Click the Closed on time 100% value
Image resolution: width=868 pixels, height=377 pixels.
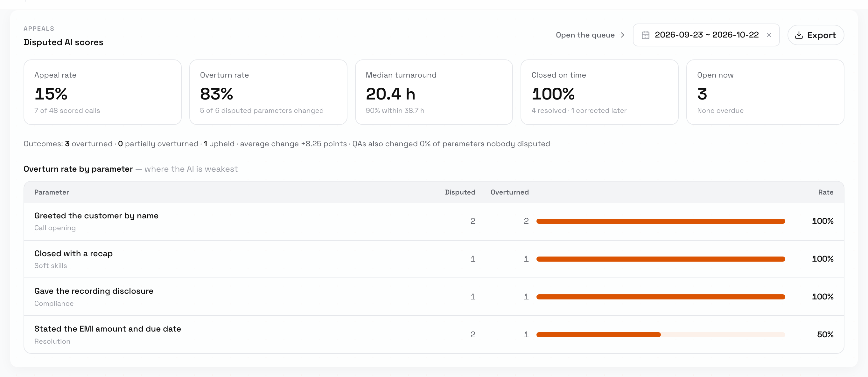coord(553,94)
